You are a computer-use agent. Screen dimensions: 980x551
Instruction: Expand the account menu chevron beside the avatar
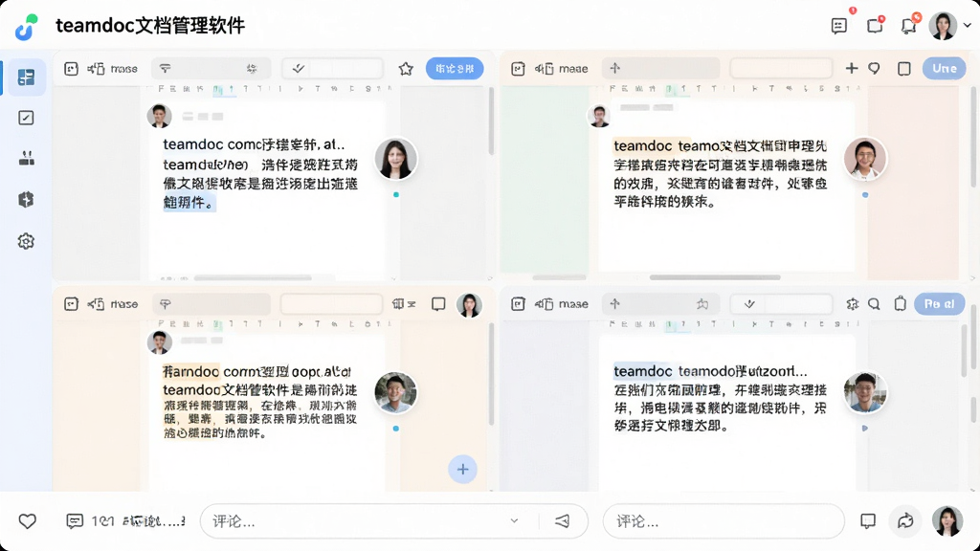[968, 26]
